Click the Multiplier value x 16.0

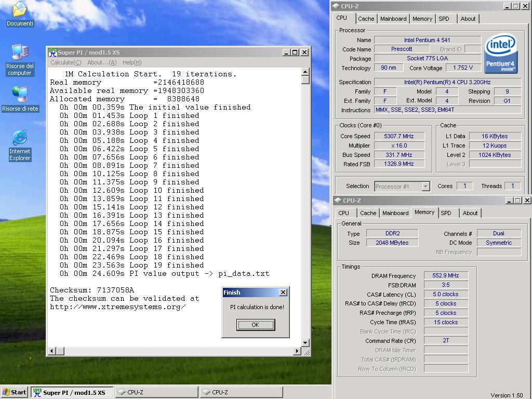(399, 145)
